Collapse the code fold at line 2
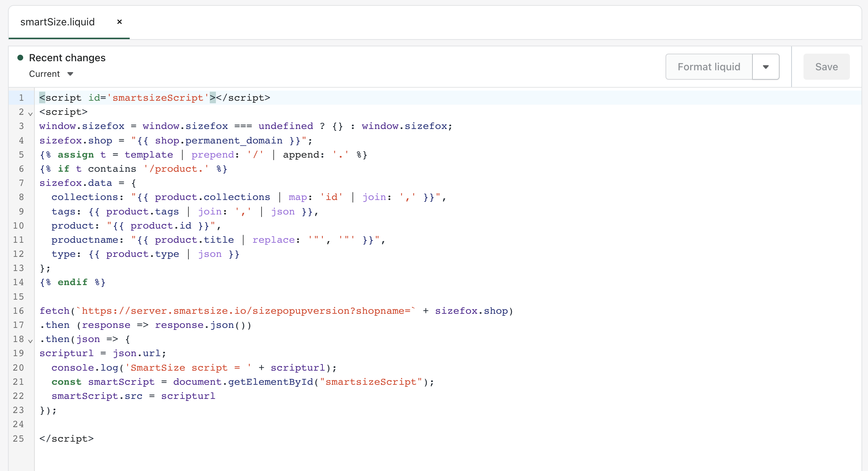Image resolution: width=868 pixels, height=471 pixels. (30, 114)
